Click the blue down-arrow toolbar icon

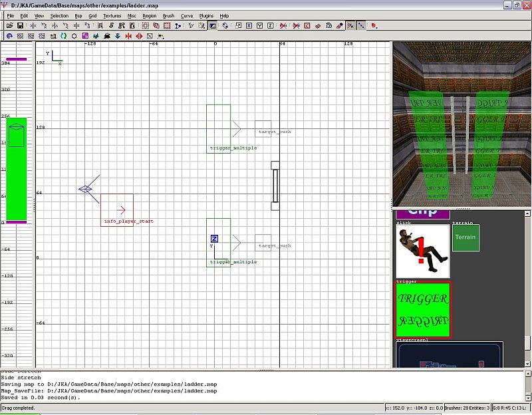tap(118, 35)
